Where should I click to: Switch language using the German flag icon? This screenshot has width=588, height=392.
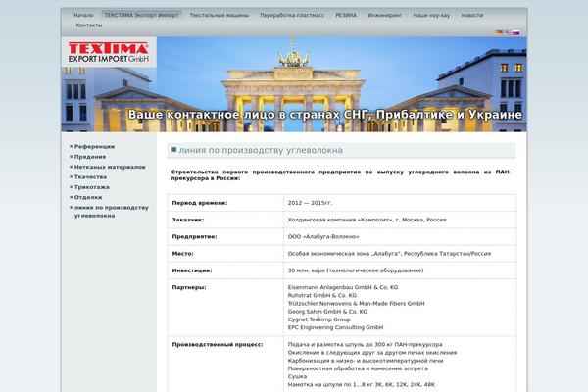coord(498,32)
